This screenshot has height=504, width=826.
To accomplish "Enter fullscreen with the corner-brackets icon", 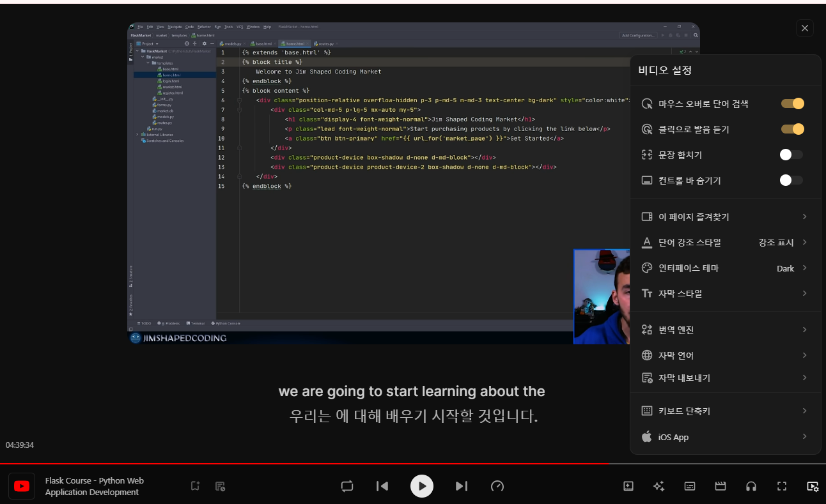I will click(x=782, y=486).
